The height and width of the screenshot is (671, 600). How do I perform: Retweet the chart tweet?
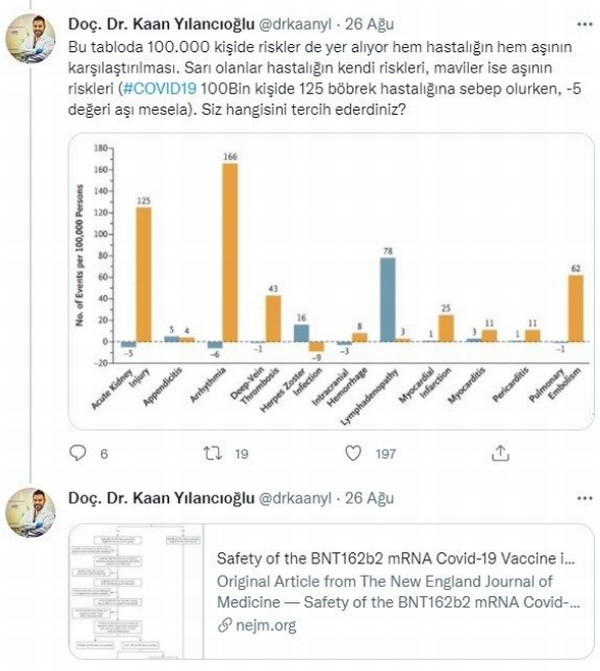(213, 453)
